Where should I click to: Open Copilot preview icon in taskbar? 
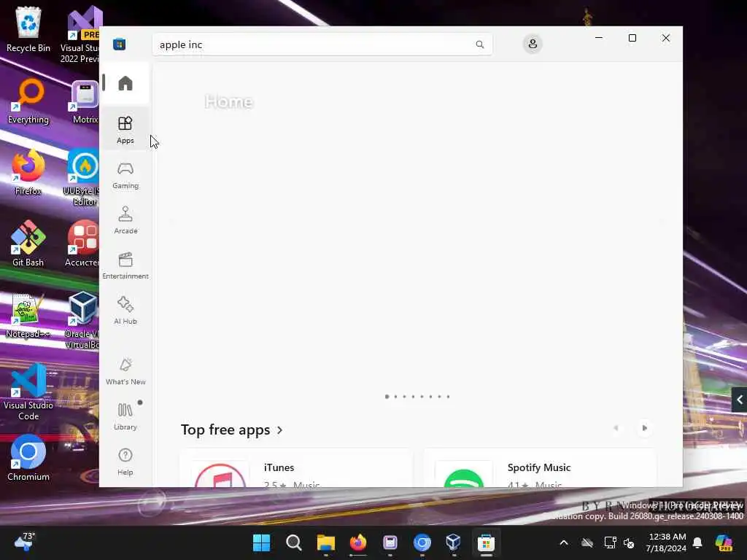[724, 542]
